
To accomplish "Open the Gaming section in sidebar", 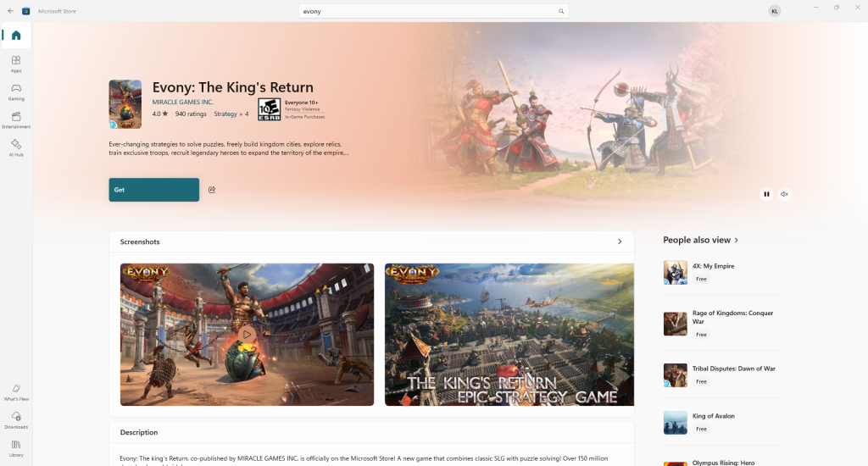I will 16,92.
